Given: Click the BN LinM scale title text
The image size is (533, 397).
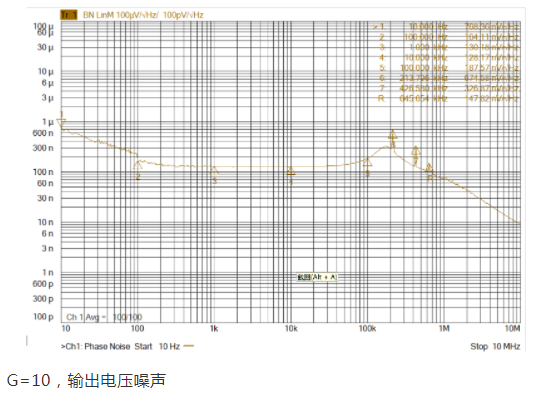Looking at the screenshot, I should (x=143, y=15).
